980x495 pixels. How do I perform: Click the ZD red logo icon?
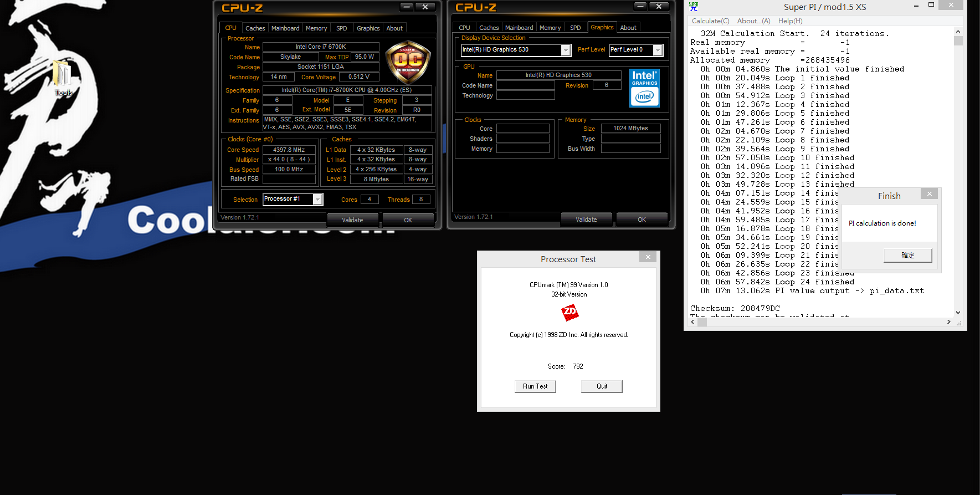[x=569, y=313]
